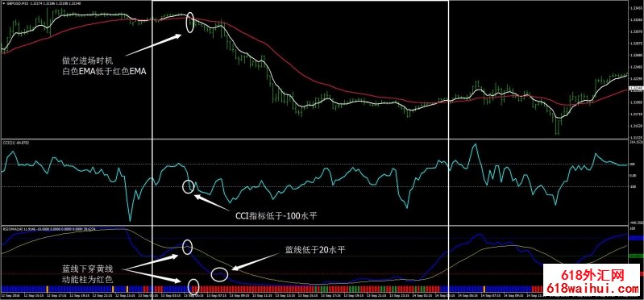Select the 蓝线低于20水平 annotation text
This screenshot has height=300, width=644.
click(x=314, y=249)
